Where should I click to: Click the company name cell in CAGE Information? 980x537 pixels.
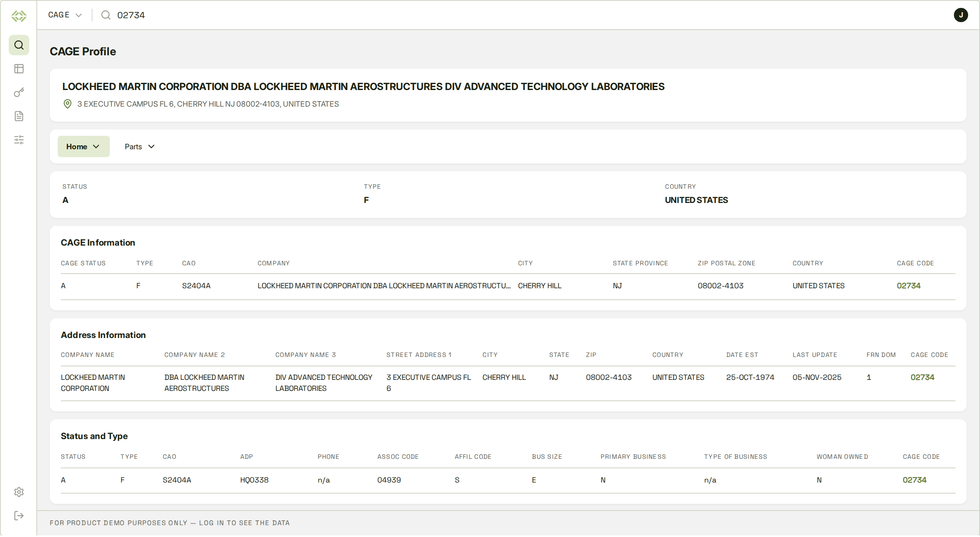click(384, 285)
